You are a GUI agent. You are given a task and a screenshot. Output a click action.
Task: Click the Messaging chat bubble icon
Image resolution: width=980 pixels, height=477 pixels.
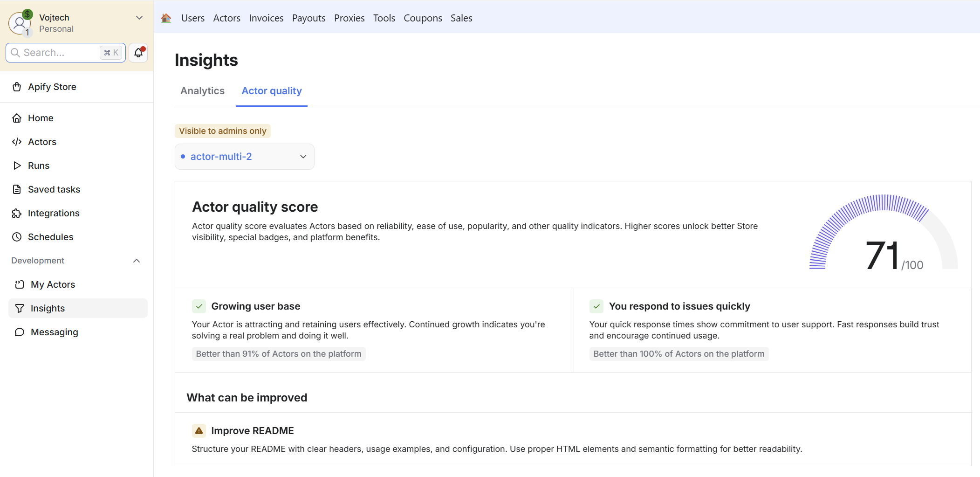point(20,332)
